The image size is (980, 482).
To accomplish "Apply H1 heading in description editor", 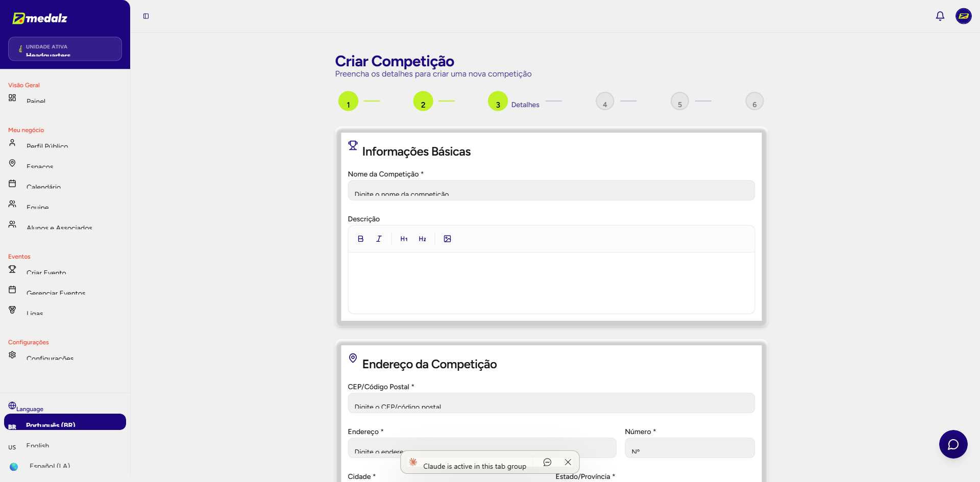I will pyautogui.click(x=404, y=239).
